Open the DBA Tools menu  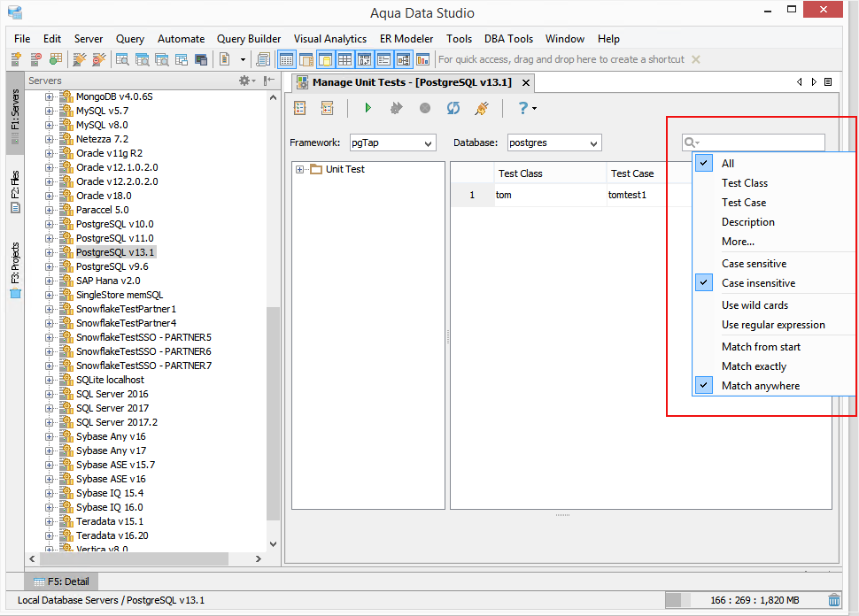tap(508, 39)
